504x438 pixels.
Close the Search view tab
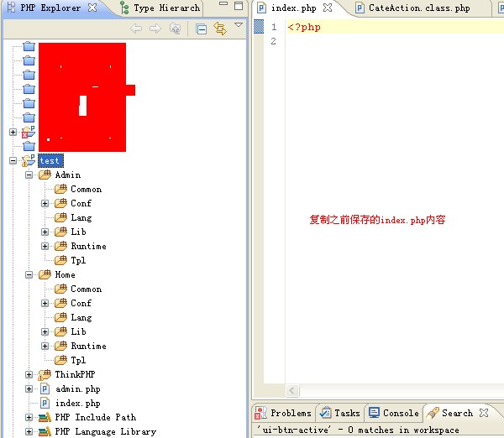[x=484, y=413]
